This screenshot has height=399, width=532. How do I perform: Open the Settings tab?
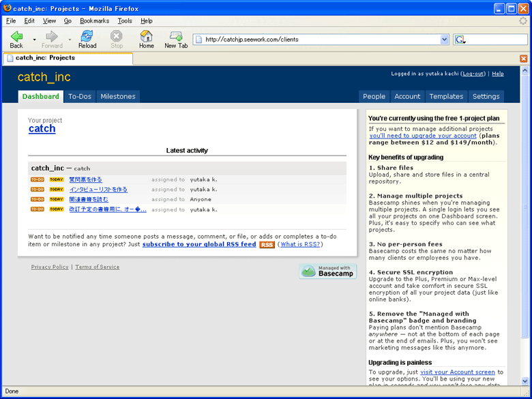tap(486, 97)
